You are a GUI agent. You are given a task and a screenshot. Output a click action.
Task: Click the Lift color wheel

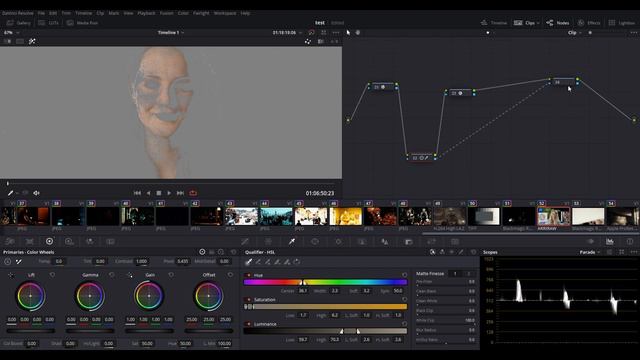point(31,296)
